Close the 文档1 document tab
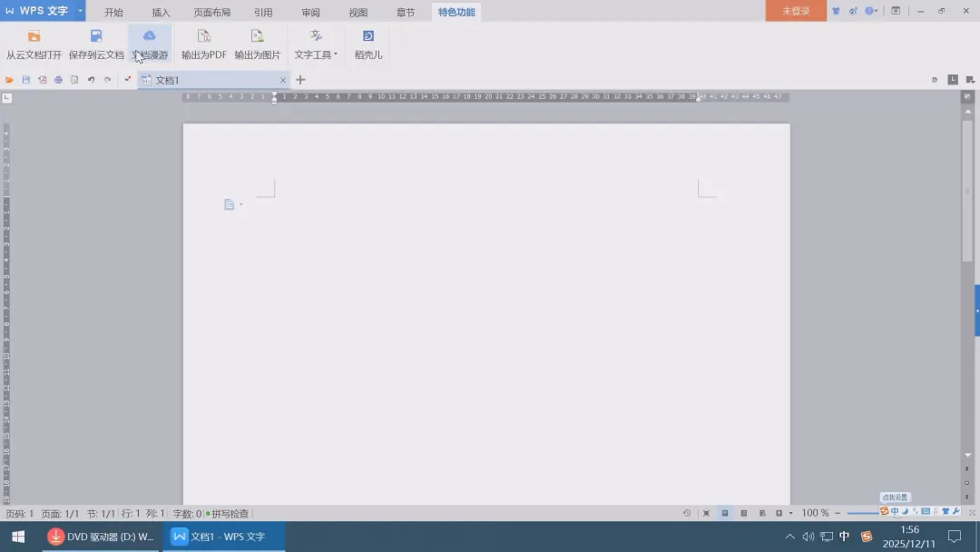980x552 pixels. (283, 80)
